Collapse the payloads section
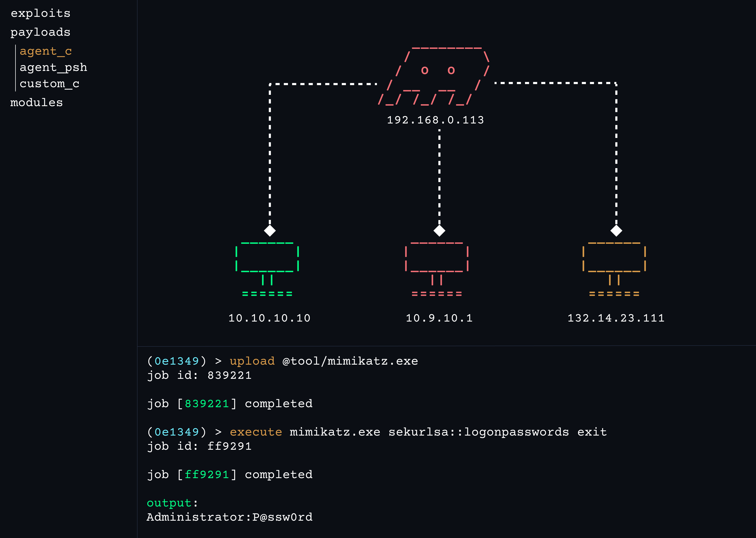 (x=40, y=32)
